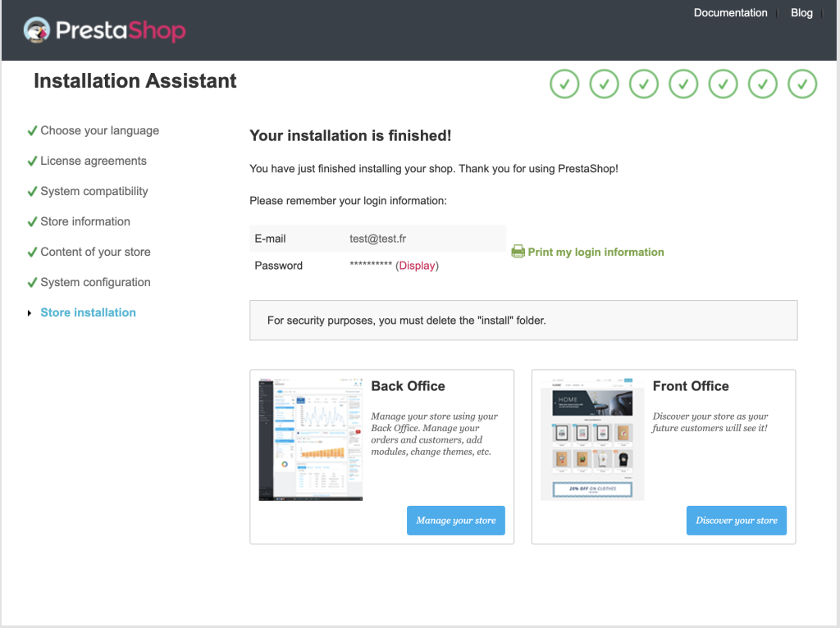Click the last step checkmark circle
840x628 pixels.
pos(802,84)
